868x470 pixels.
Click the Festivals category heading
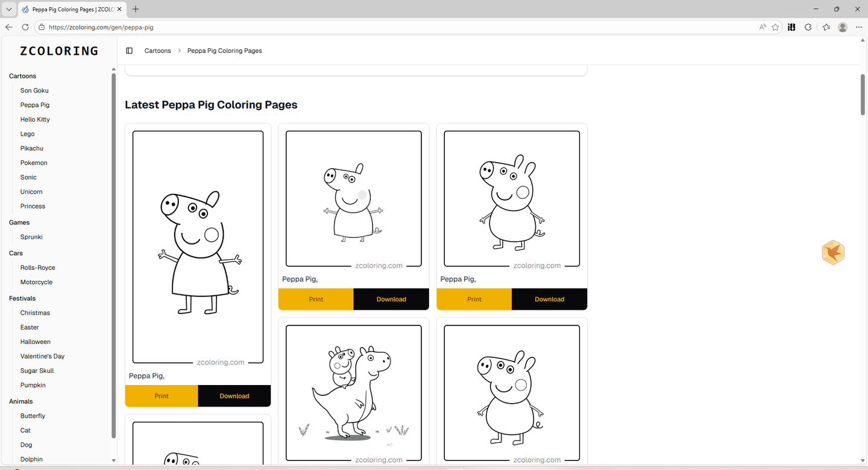click(22, 298)
